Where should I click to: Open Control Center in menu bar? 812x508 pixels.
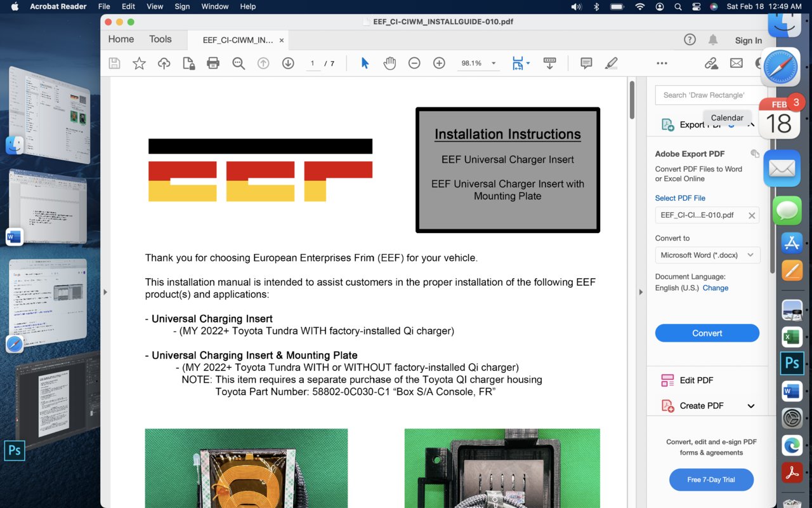click(696, 6)
